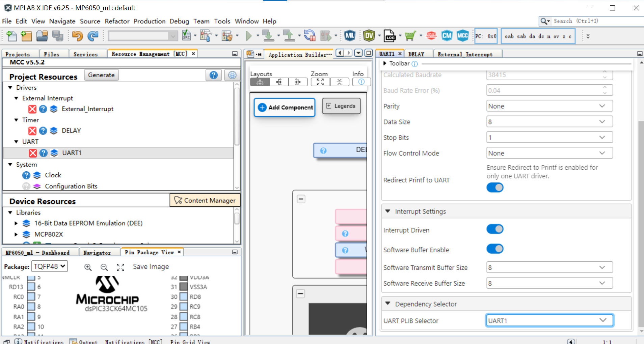
Task: Open the Stop Bits dropdown
Action: [549, 138]
